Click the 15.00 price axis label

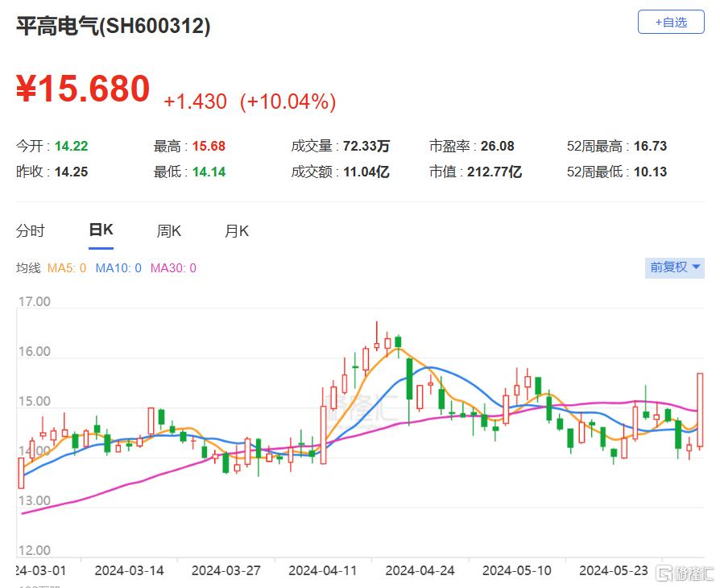pos(35,401)
